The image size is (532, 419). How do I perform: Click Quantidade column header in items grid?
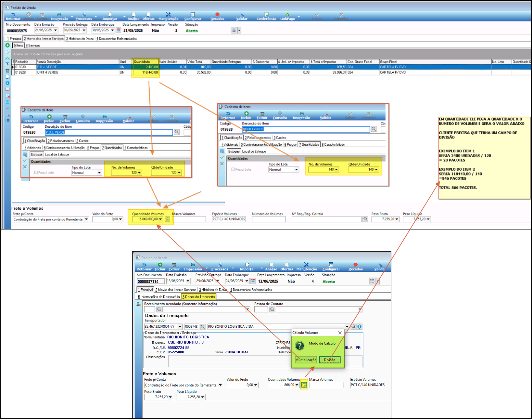click(146, 62)
